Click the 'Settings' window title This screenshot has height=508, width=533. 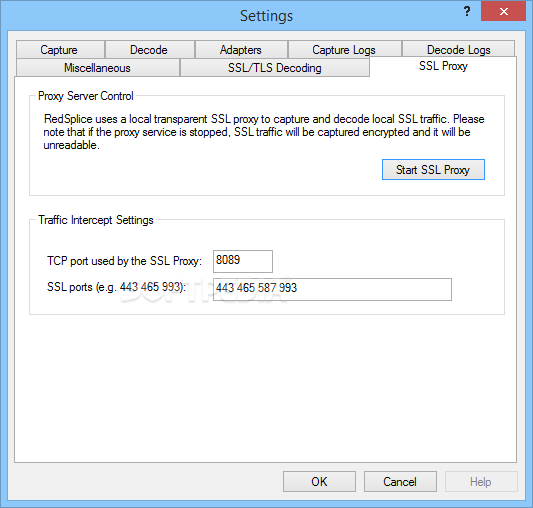point(266,16)
